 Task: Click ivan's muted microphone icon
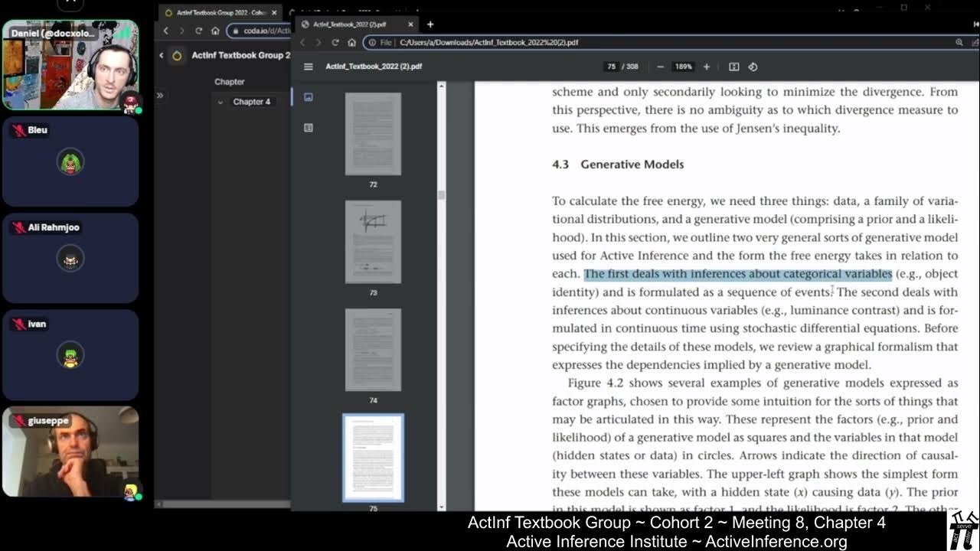click(x=18, y=324)
